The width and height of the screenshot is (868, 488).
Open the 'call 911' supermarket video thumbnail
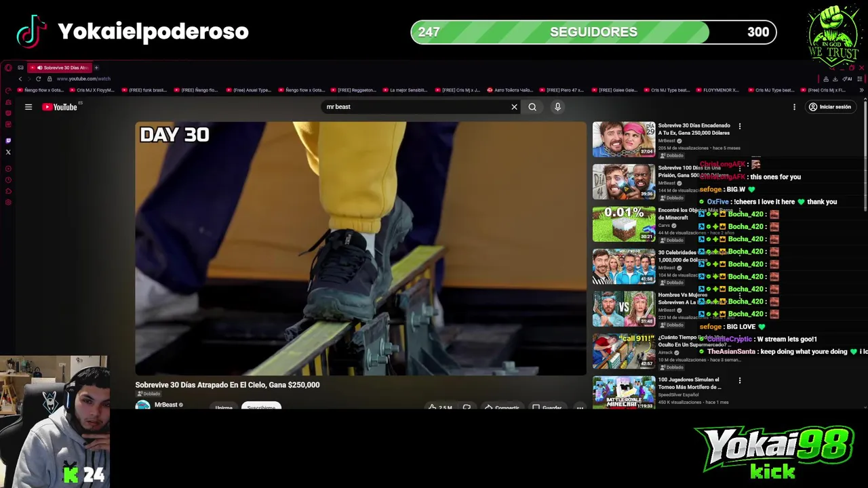(624, 351)
